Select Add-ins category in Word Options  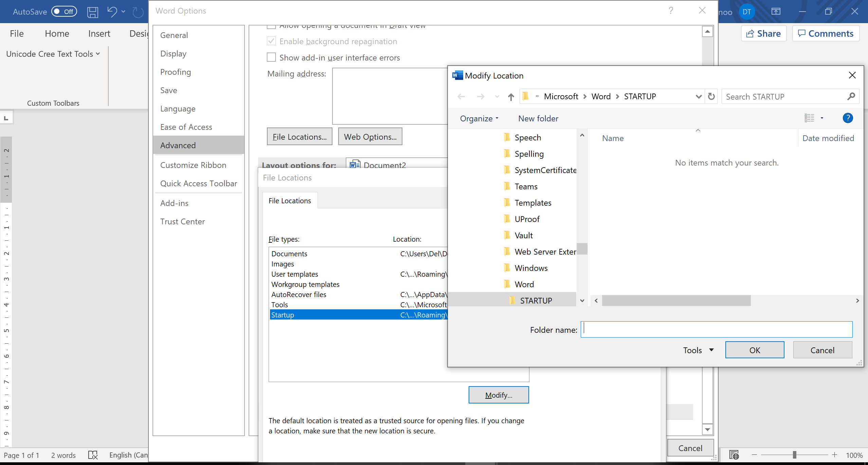click(x=198, y=203)
